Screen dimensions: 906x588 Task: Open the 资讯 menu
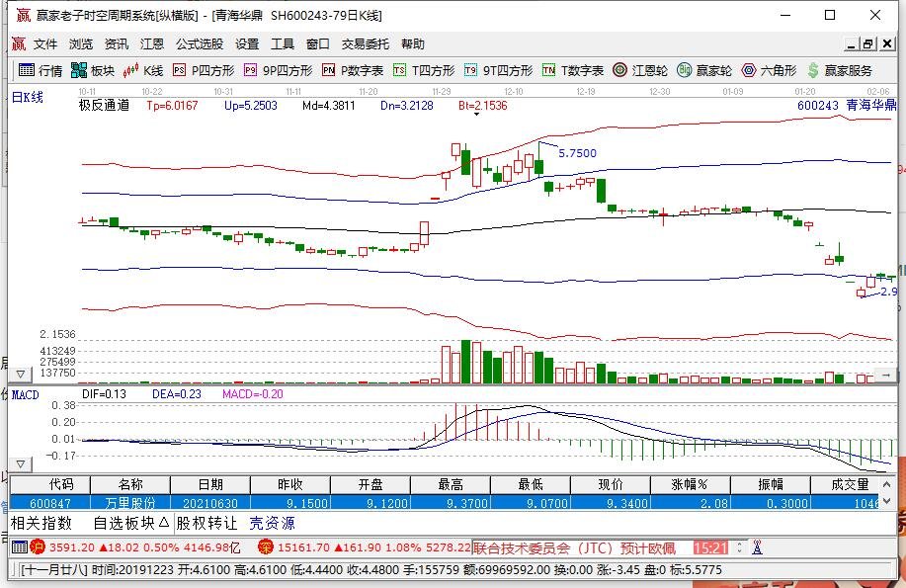pos(117,43)
